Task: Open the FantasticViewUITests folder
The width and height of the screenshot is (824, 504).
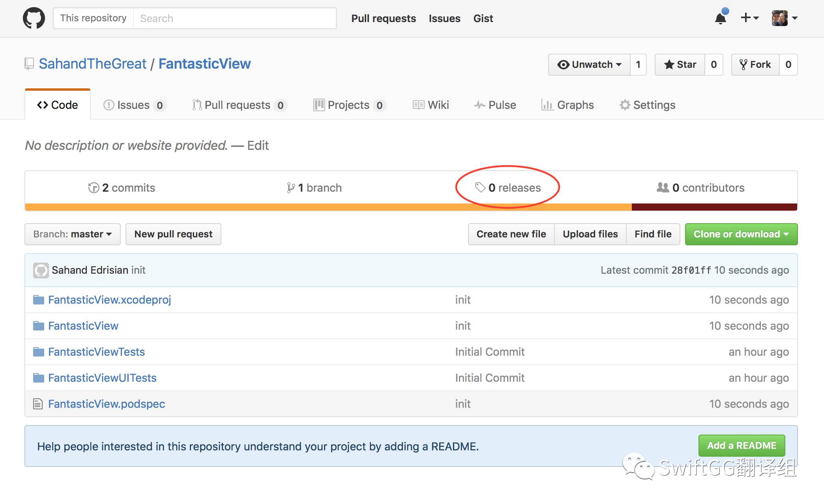Action: click(103, 378)
